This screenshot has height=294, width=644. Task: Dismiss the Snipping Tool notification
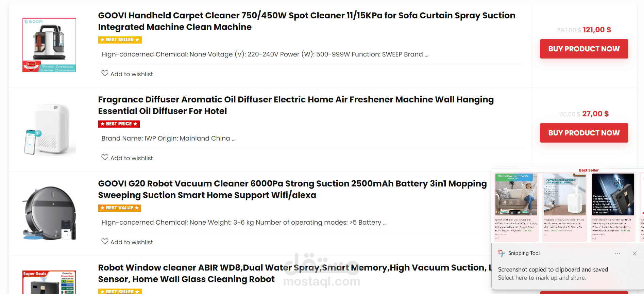634,254
